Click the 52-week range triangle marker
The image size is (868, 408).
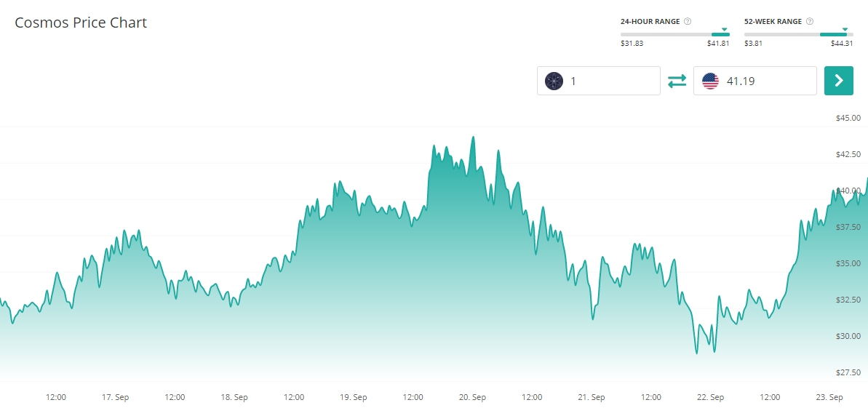pyautogui.click(x=845, y=30)
